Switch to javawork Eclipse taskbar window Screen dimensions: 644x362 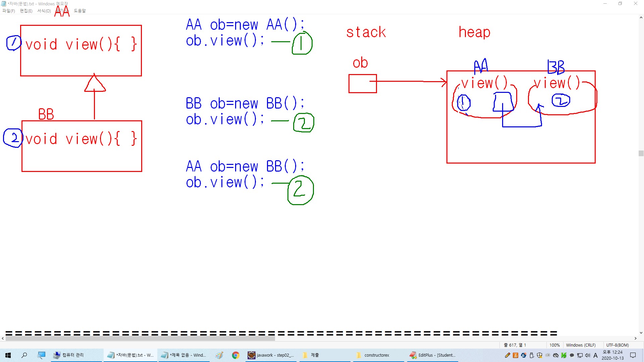coord(271,355)
